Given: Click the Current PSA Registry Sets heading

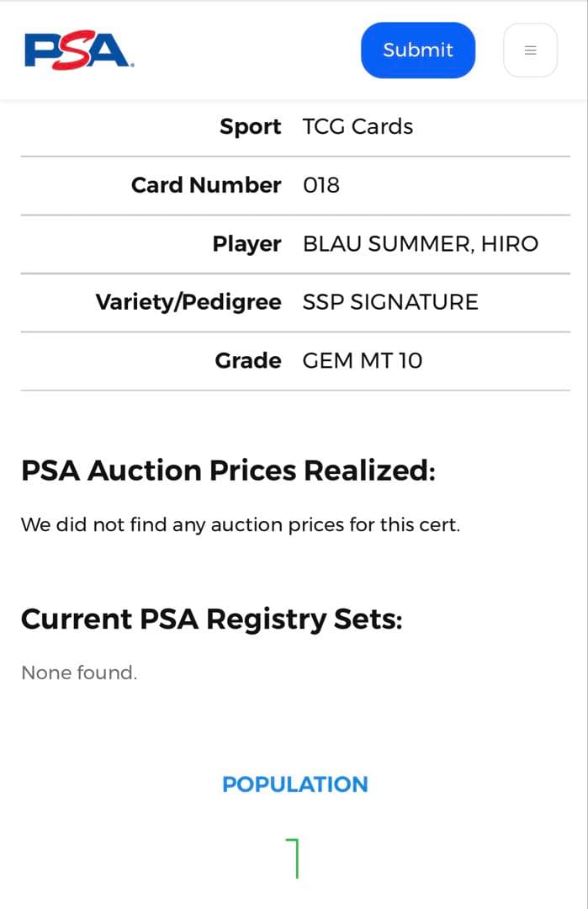Looking at the screenshot, I should click(212, 619).
